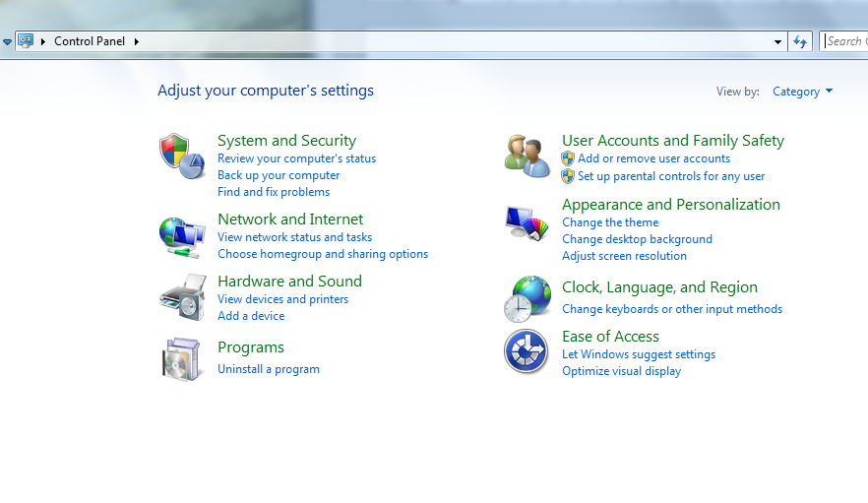Click shield icon beside Add or remove user accounts
The width and height of the screenshot is (868, 503).
coord(568,159)
